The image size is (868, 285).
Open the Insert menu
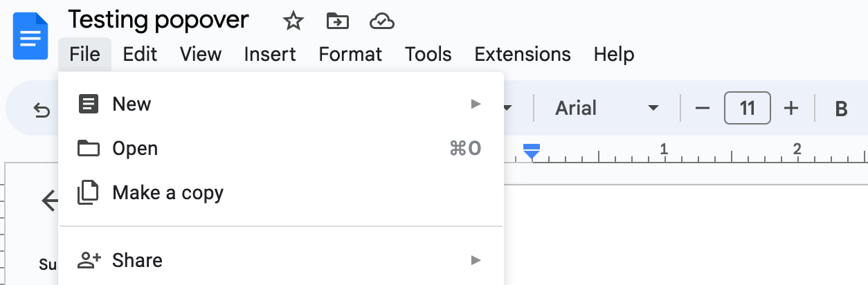coord(270,54)
